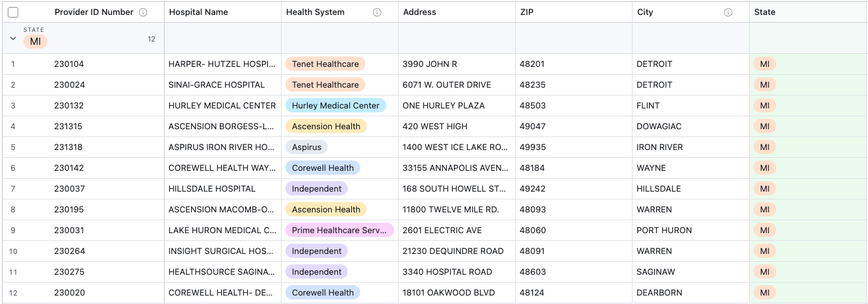This screenshot has height=304, width=868.
Task: Collapse the MI state group chevron
Action: point(13,39)
